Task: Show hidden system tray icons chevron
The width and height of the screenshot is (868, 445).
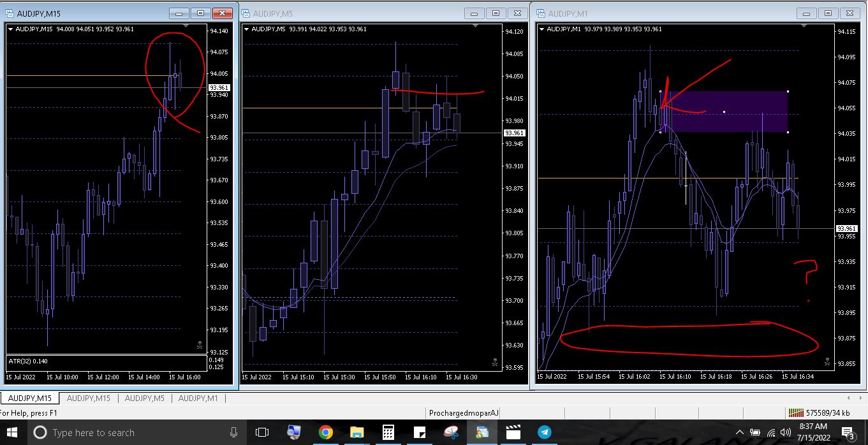Action: tap(740, 432)
